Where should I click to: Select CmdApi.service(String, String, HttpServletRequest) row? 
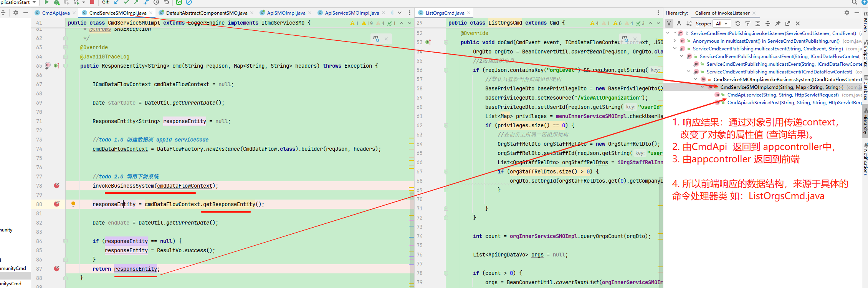coord(783,95)
